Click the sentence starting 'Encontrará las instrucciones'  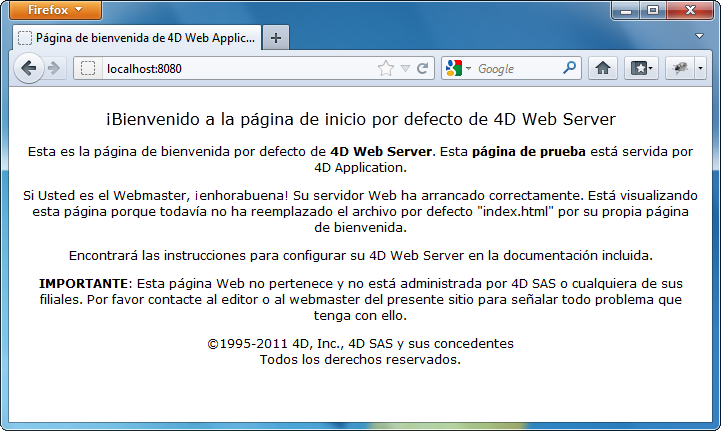point(360,256)
